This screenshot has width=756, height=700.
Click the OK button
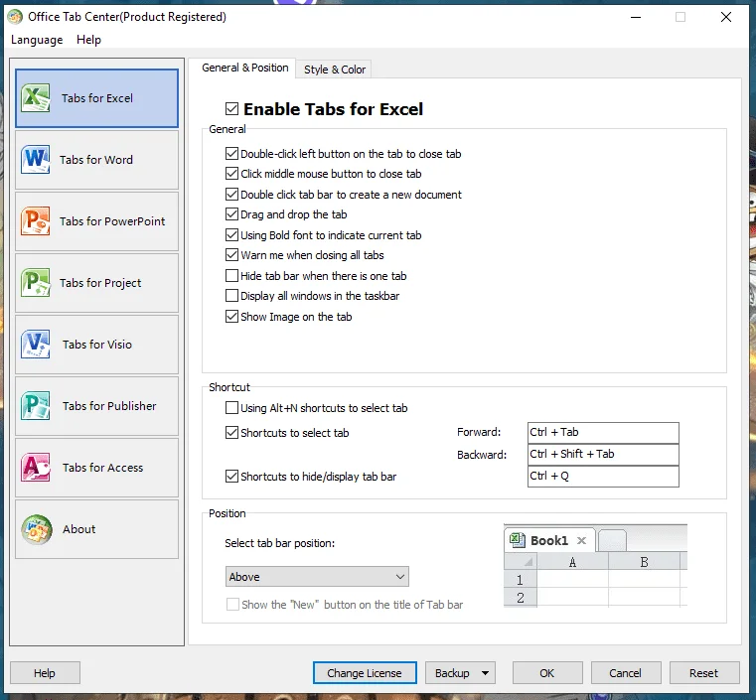coord(547,673)
